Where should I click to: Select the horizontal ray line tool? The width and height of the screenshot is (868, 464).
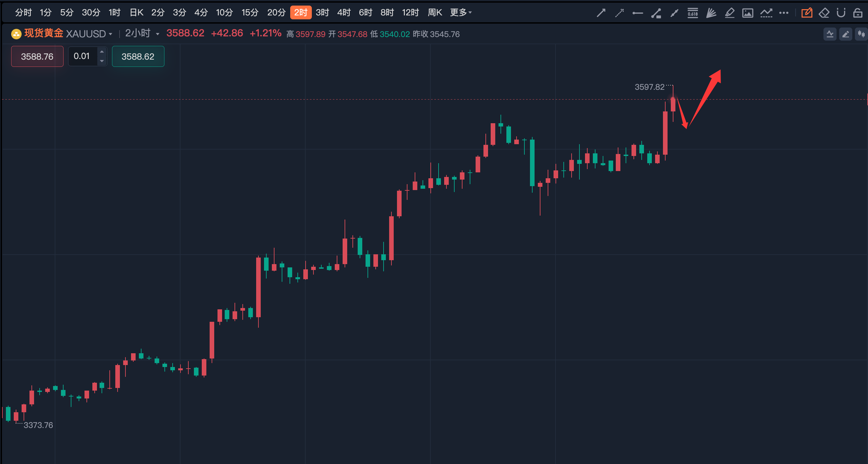coord(637,13)
